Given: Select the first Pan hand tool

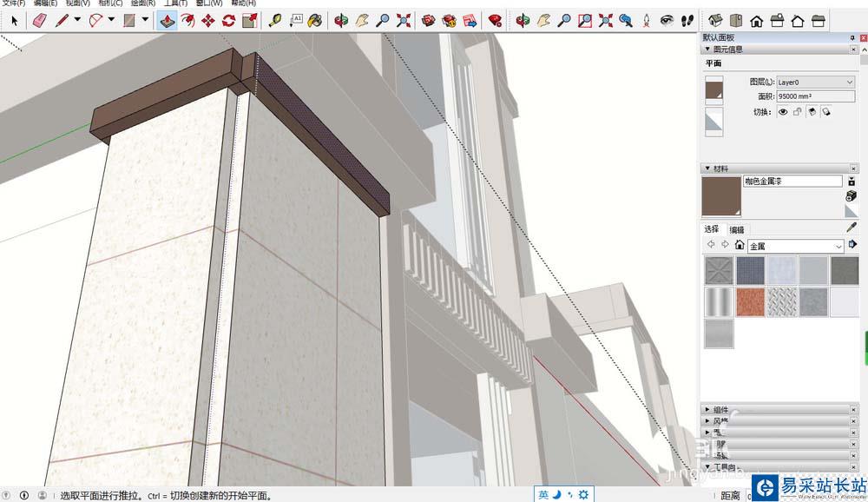Looking at the screenshot, I should (x=362, y=21).
